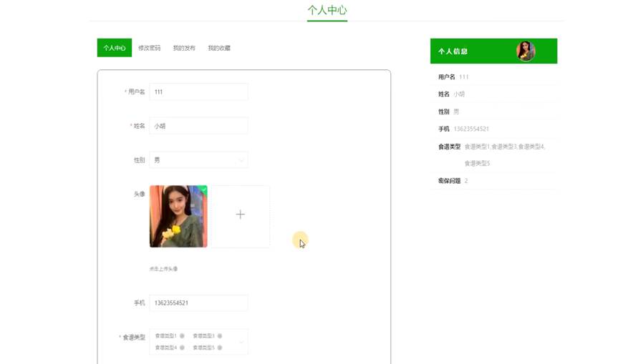Click the 手机 number input field
This screenshot has width=628, height=364.
[198, 302]
